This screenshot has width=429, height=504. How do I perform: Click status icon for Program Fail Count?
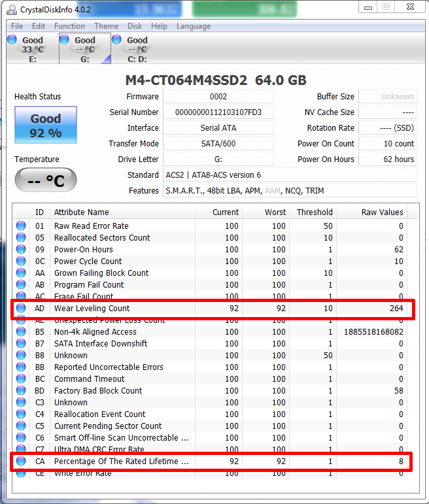21,284
